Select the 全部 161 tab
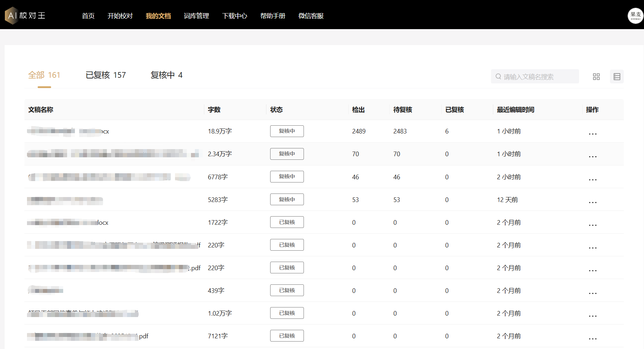Screen dimensions: 644x349 pyautogui.click(x=44, y=75)
